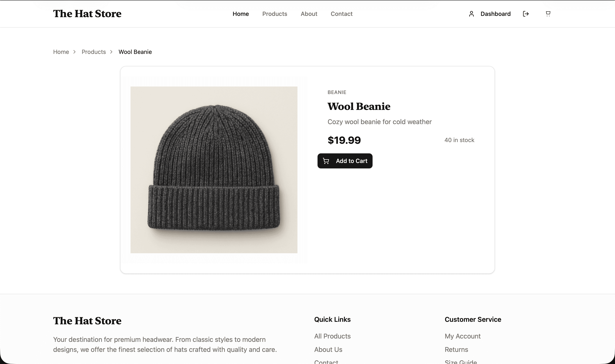Click the chevron after Home breadcrumb

[x=74, y=52]
